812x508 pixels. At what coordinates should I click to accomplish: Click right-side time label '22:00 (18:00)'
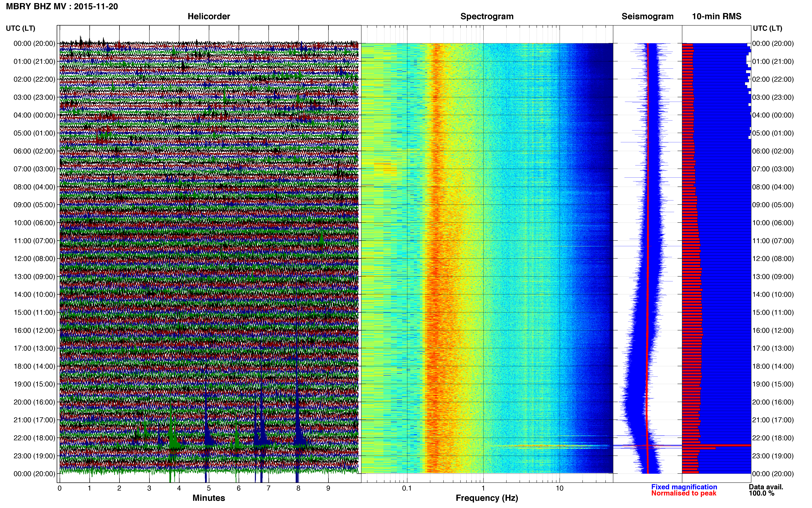tap(773, 438)
